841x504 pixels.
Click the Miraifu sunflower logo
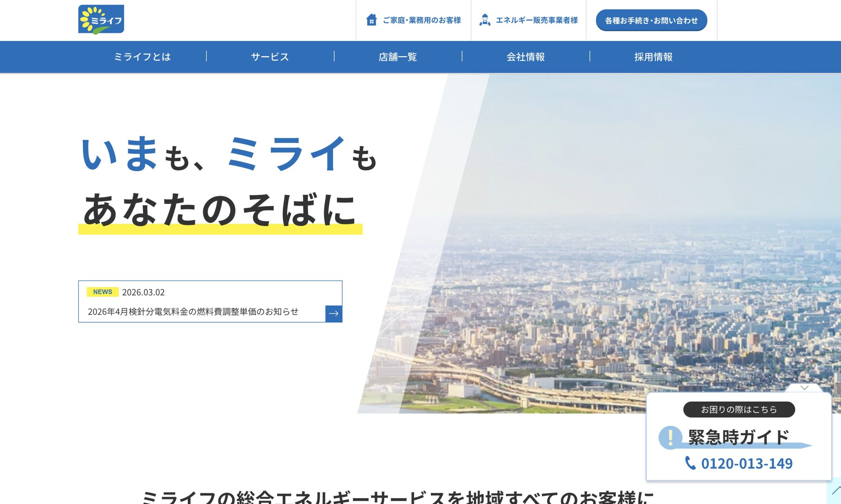coord(101,19)
